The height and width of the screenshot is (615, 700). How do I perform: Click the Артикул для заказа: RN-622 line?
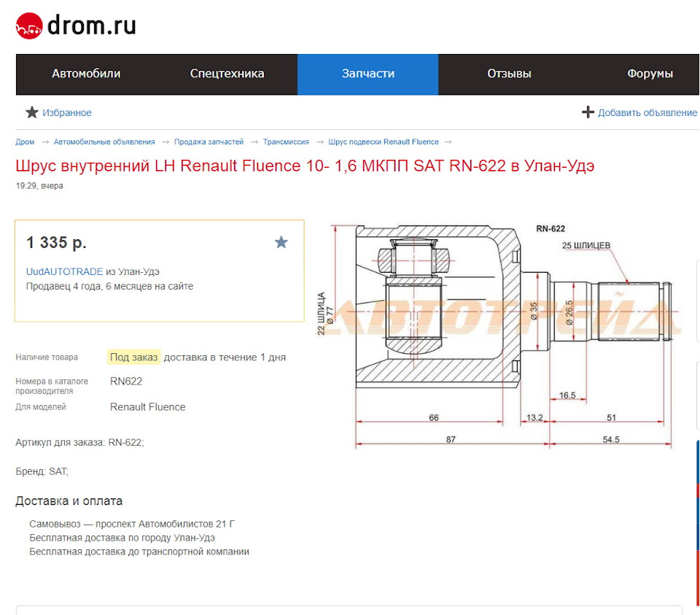click(x=80, y=443)
